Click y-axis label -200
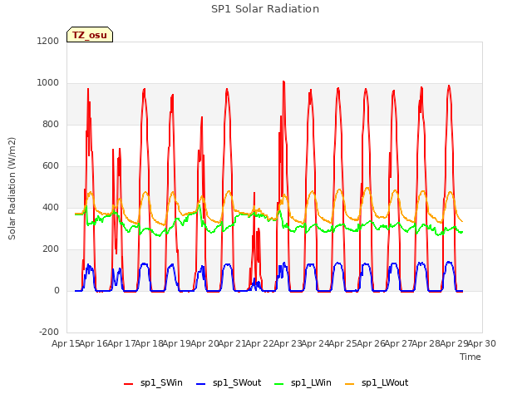 pyautogui.click(x=49, y=332)
